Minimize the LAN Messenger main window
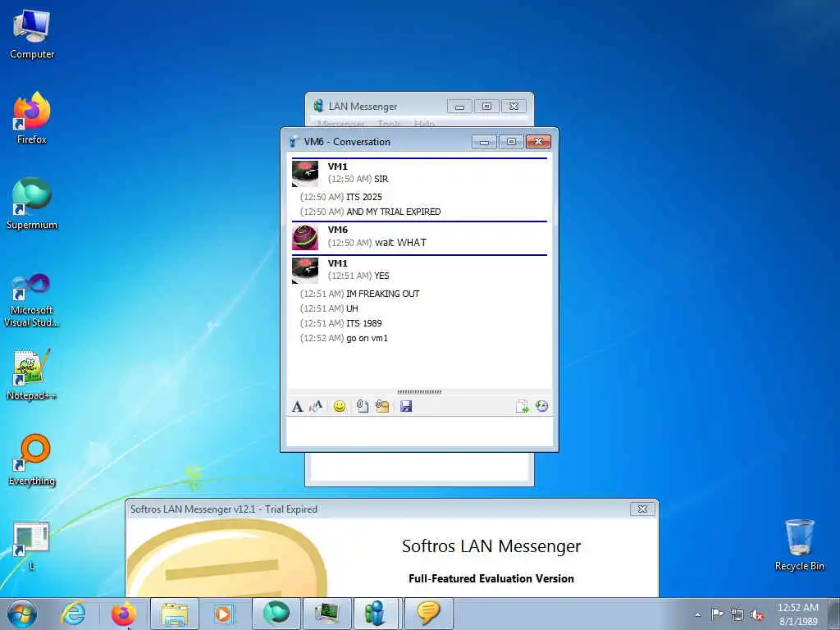 pyautogui.click(x=459, y=106)
